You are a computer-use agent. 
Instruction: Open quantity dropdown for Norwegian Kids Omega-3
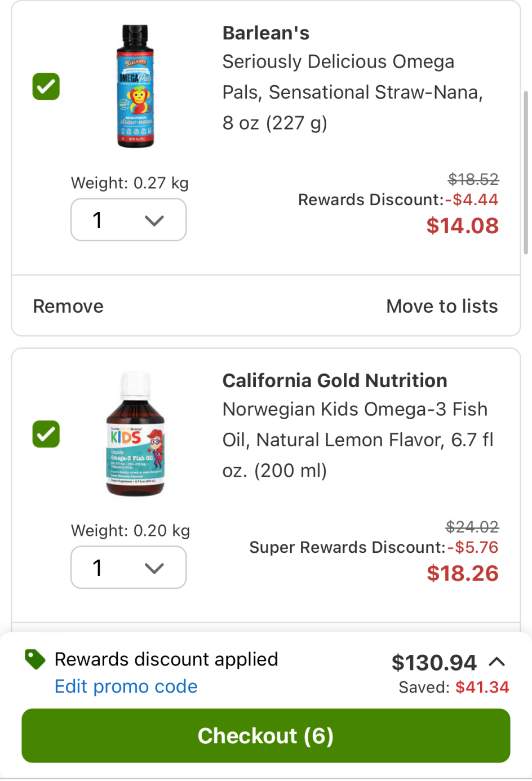tap(128, 567)
